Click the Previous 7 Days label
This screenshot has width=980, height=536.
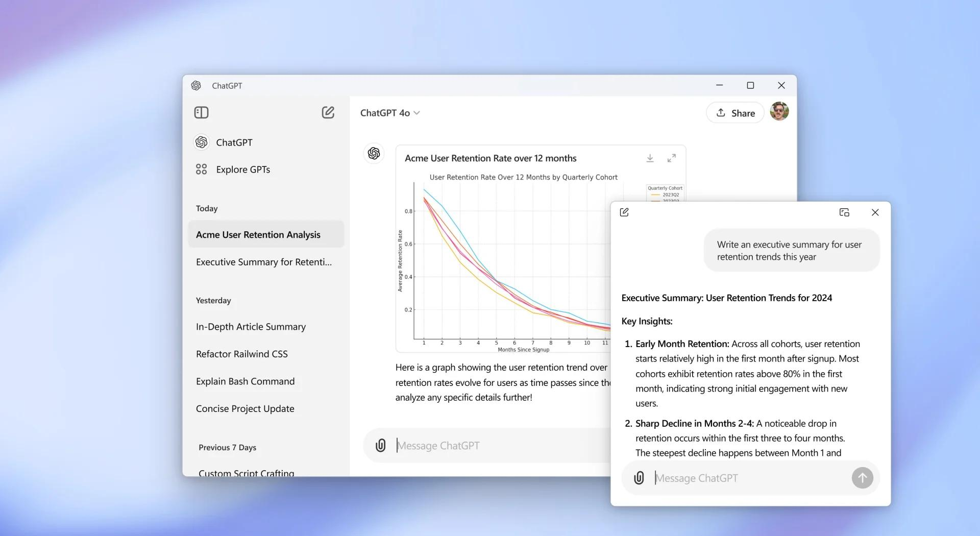227,447
